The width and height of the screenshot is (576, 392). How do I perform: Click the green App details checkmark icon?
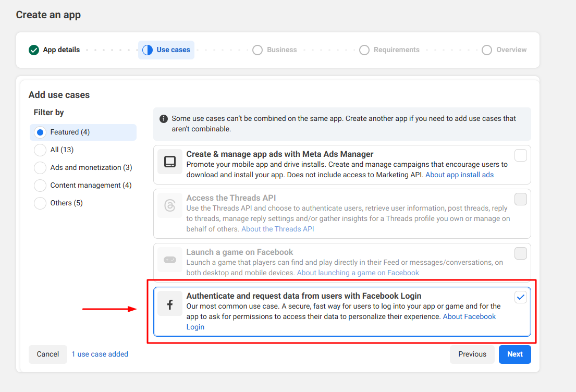point(34,50)
